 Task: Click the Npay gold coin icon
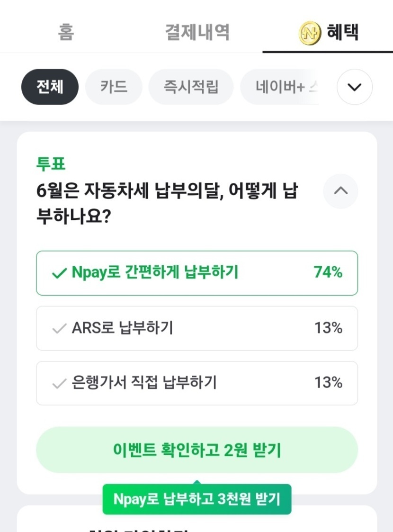pos(310,33)
